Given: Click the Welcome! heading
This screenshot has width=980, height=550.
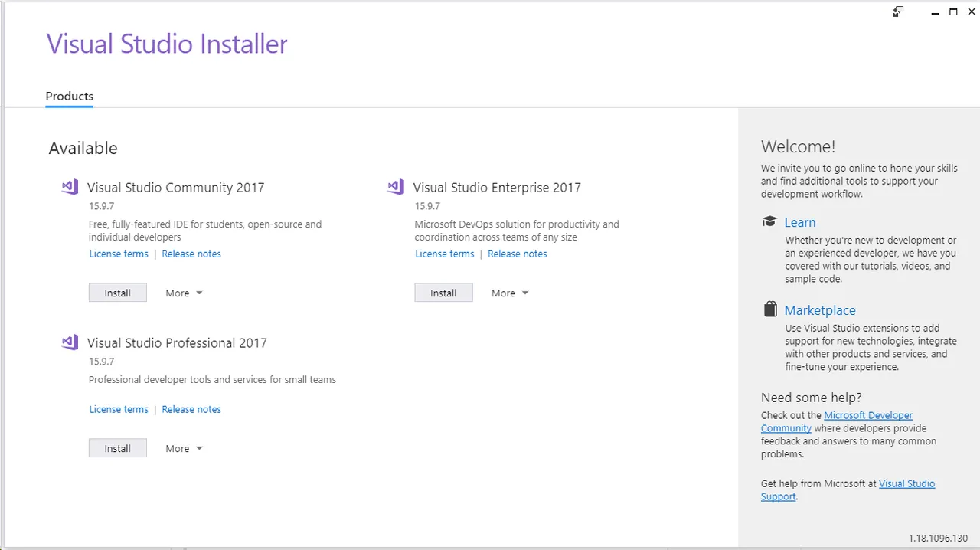Looking at the screenshot, I should pyautogui.click(x=798, y=146).
